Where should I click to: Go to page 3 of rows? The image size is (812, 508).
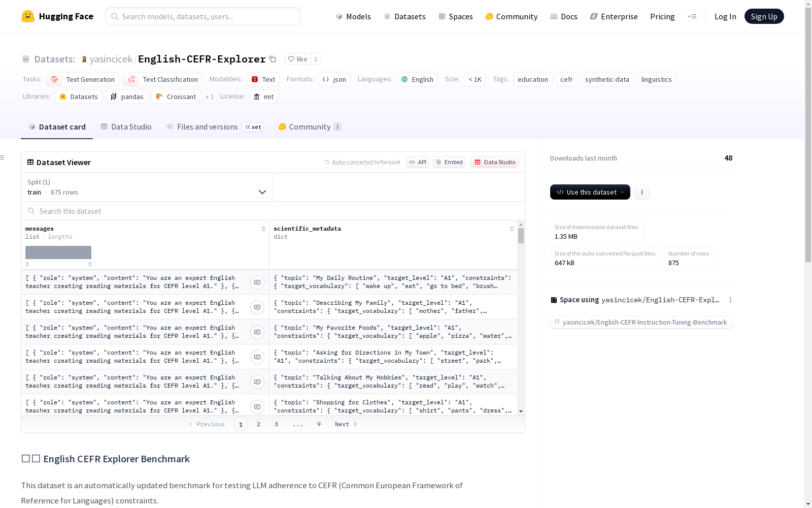click(x=276, y=424)
